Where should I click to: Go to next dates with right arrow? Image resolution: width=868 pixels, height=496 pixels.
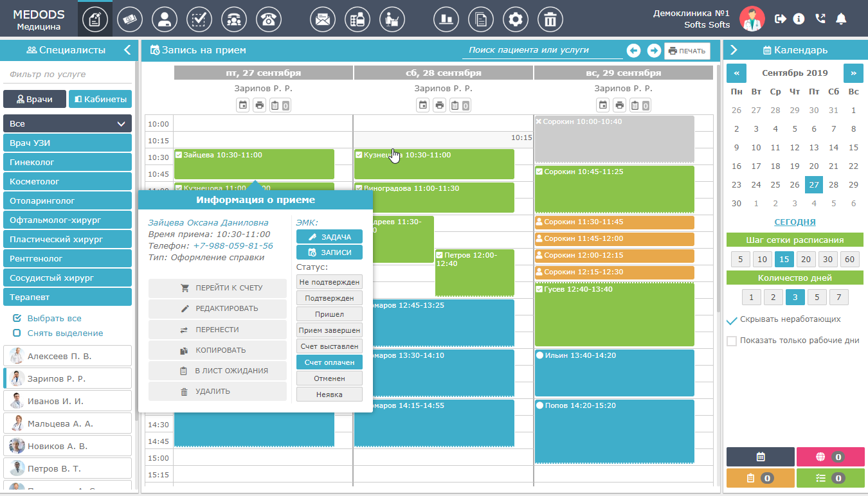pyautogui.click(x=654, y=51)
